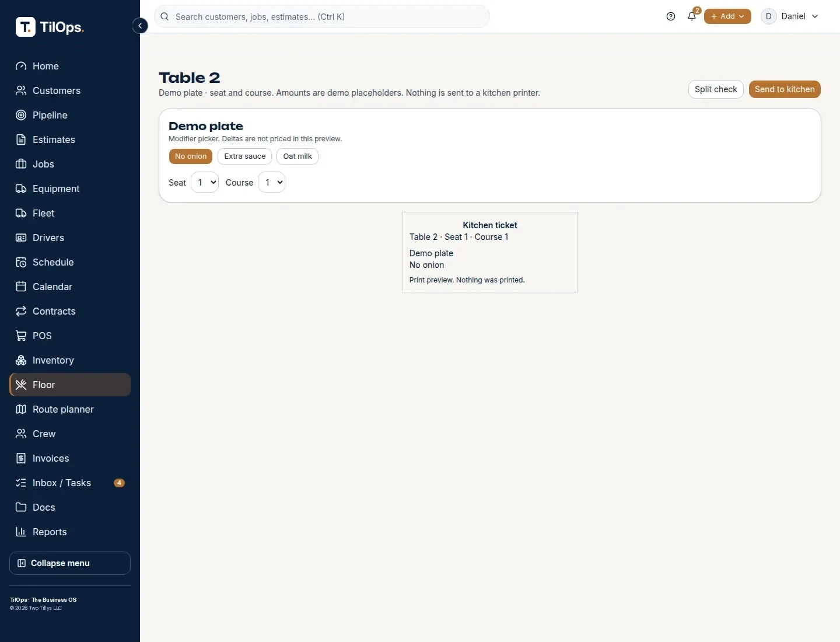Open the Course dropdown
The height and width of the screenshot is (642, 840).
[x=271, y=182]
